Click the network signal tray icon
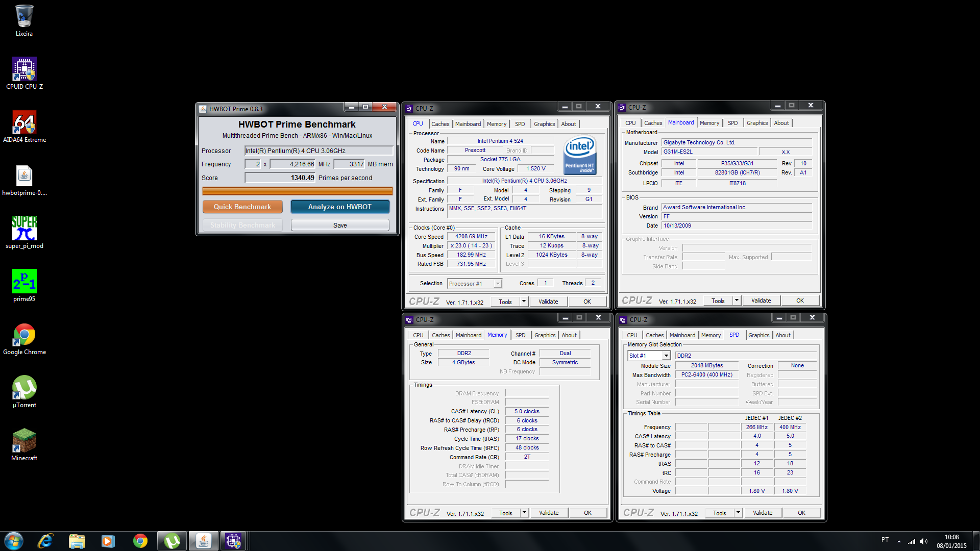This screenshot has width=980, height=551. 911,541
